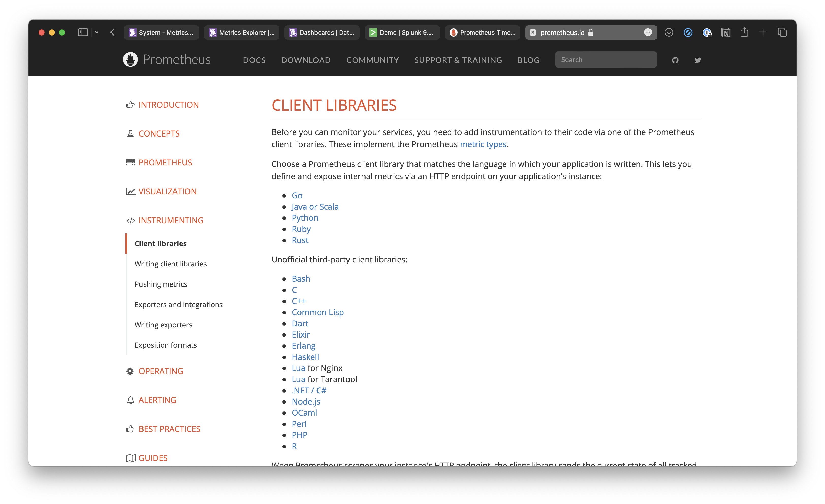Switch to Dashboards | Dat... tab
825x504 pixels.
pos(322,32)
